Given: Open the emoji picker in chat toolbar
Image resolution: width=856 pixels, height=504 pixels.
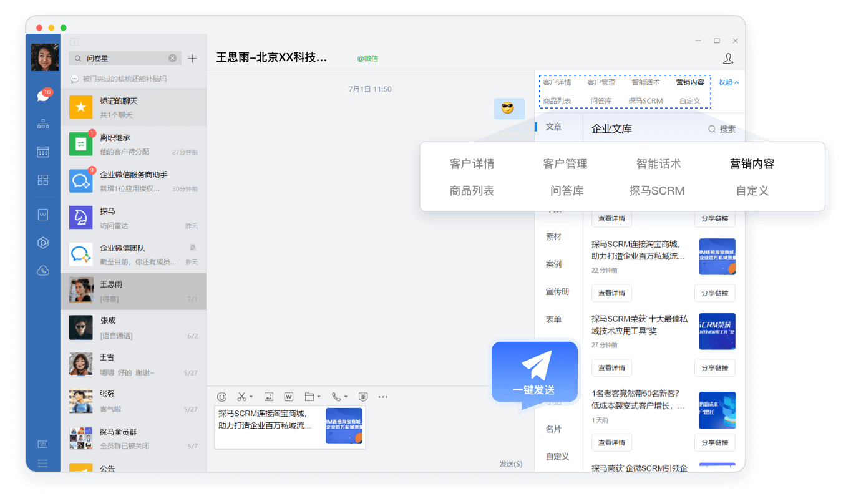Looking at the screenshot, I should (x=221, y=397).
